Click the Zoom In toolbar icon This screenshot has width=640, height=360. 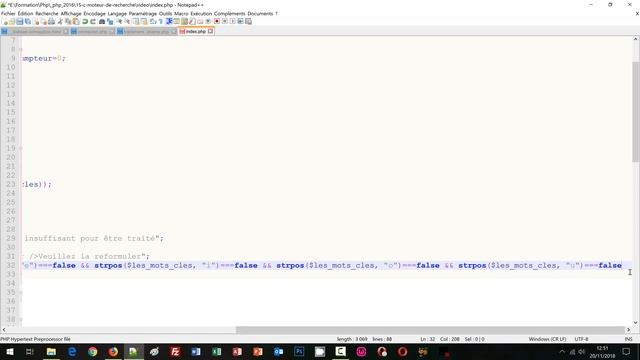pos(119,22)
